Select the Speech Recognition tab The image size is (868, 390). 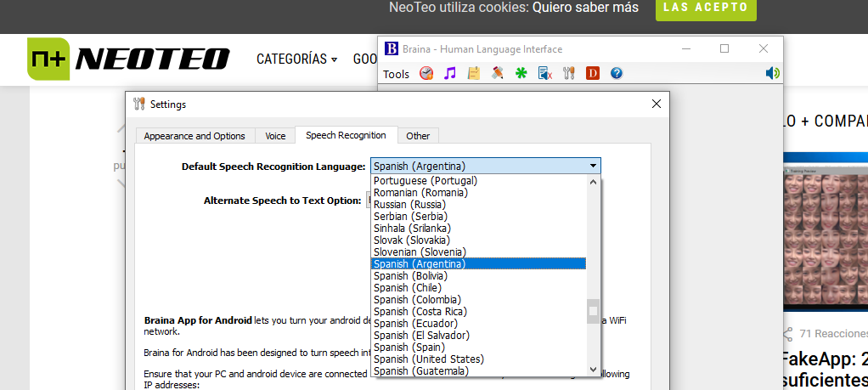point(346,135)
